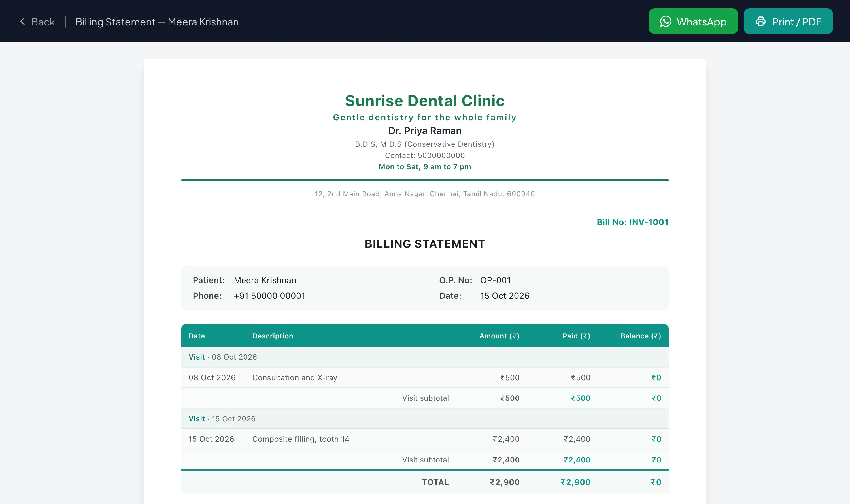Click the clinic address in Anna Nagar, Chennai

coord(424,194)
